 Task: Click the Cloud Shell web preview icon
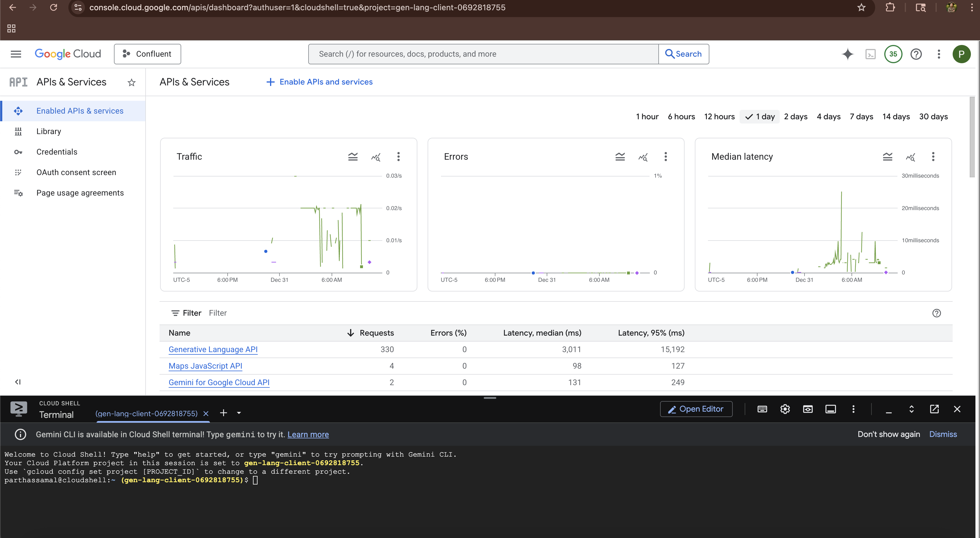click(808, 409)
